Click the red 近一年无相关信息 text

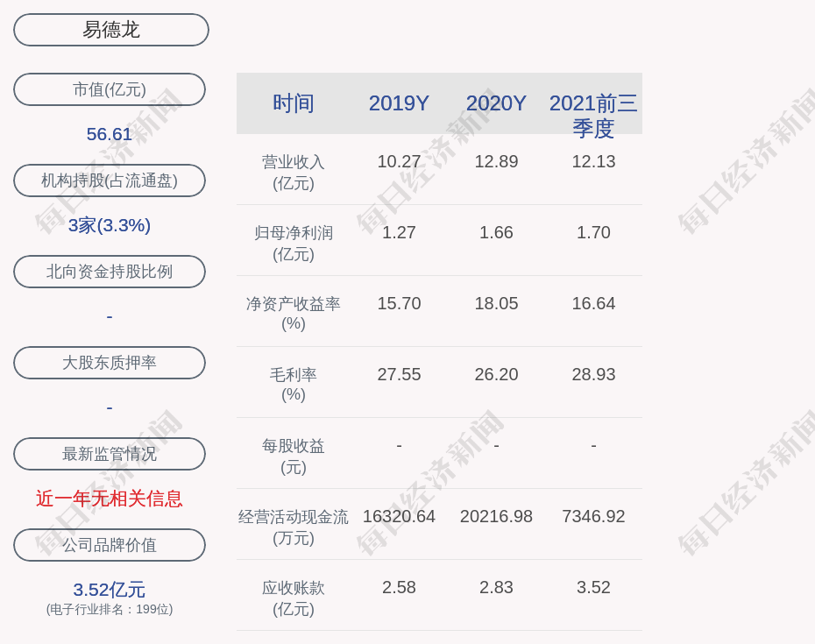(x=110, y=499)
